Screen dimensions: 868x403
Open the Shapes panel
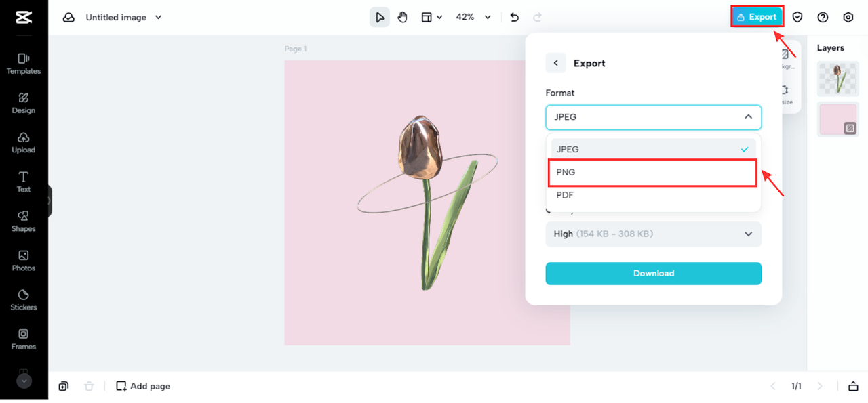click(24, 221)
